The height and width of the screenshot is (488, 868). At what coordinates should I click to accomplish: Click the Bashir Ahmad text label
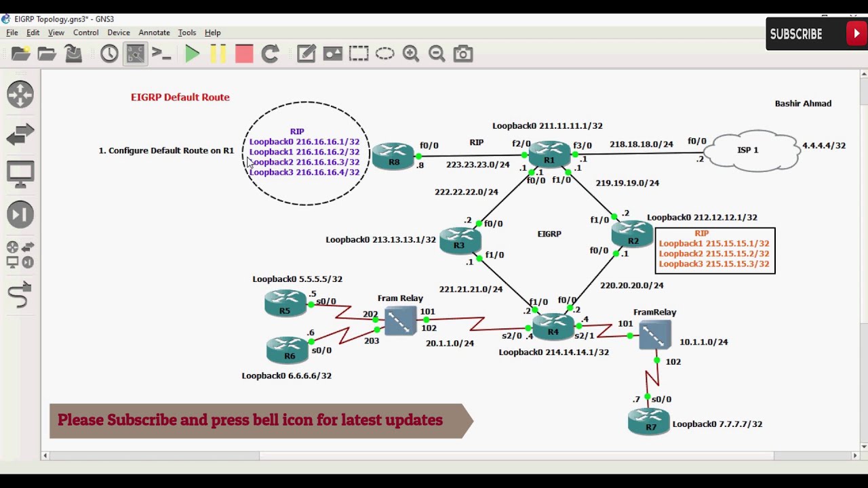(803, 104)
